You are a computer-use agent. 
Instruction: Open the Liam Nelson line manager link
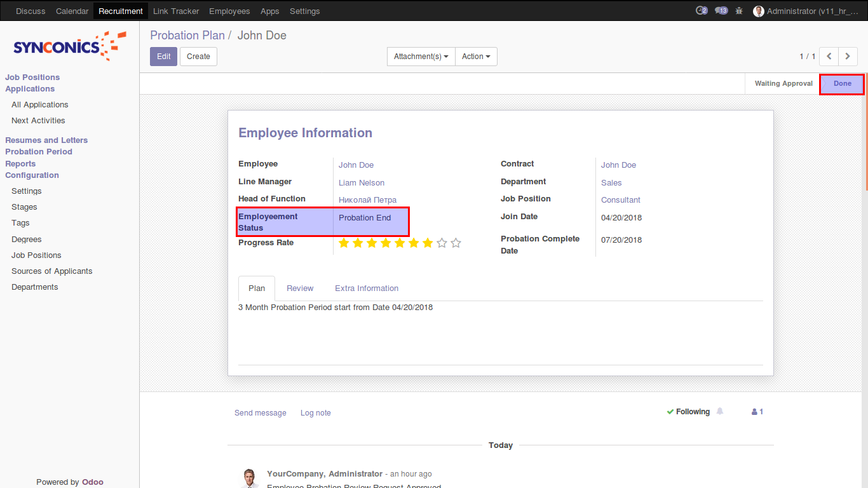(361, 183)
